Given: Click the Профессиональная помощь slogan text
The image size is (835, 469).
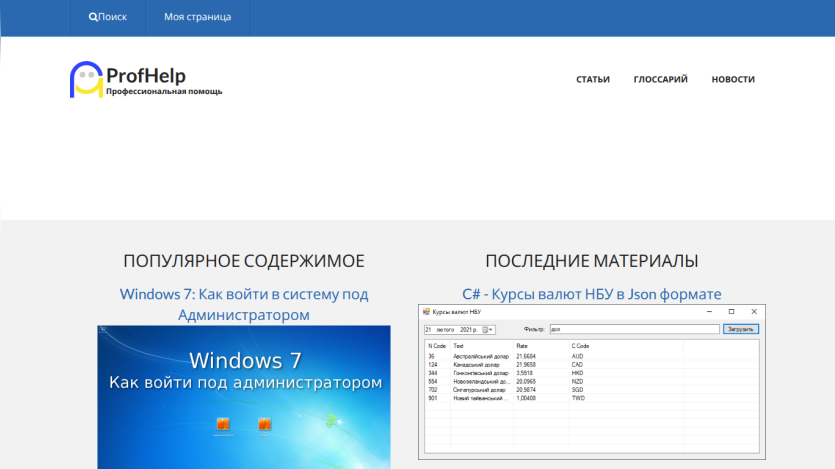Looking at the screenshot, I should tap(164, 92).
